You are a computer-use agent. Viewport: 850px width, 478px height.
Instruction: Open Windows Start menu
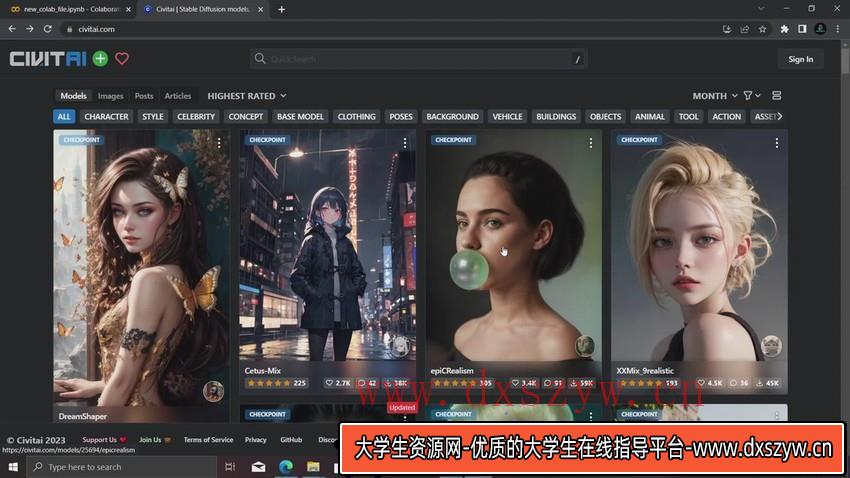[13, 467]
